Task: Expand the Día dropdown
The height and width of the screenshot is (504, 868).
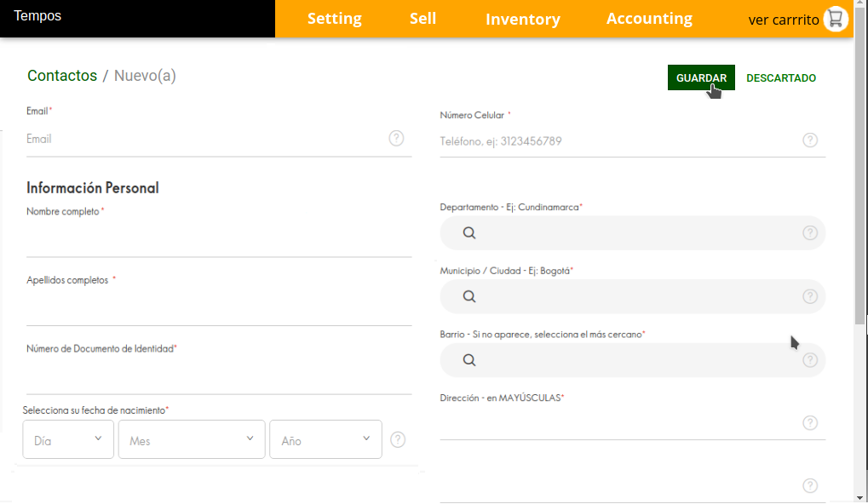Action: 68,439
